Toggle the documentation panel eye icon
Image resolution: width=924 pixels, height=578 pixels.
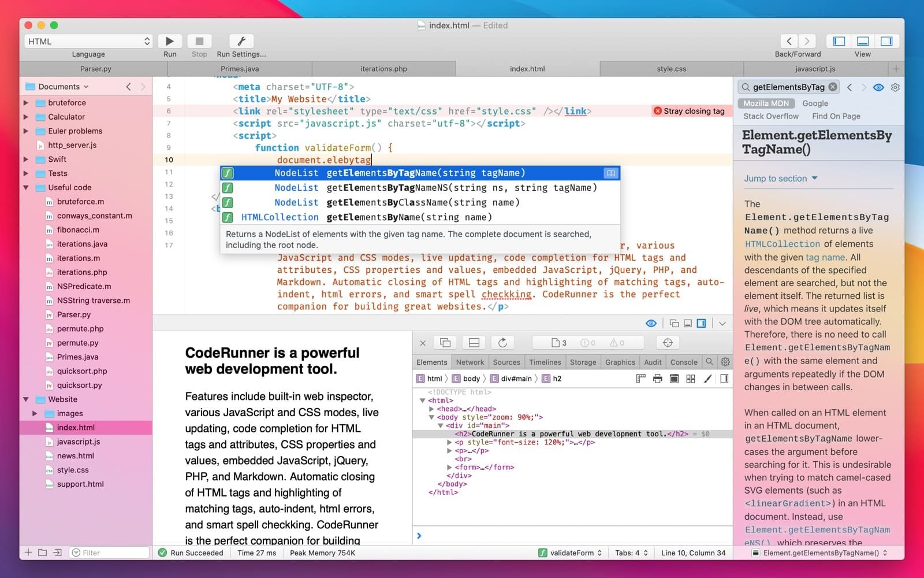pyautogui.click(x=878, y=87)
